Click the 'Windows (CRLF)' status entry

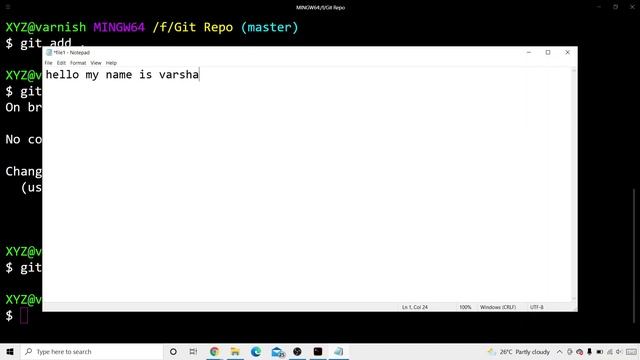[x=498, y=307]
